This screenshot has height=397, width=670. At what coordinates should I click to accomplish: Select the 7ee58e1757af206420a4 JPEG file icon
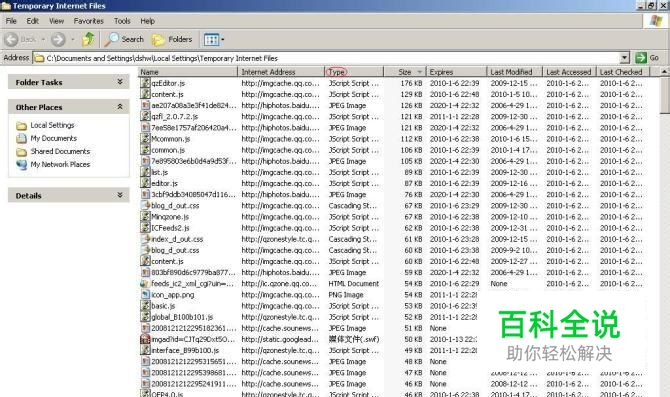145,127
